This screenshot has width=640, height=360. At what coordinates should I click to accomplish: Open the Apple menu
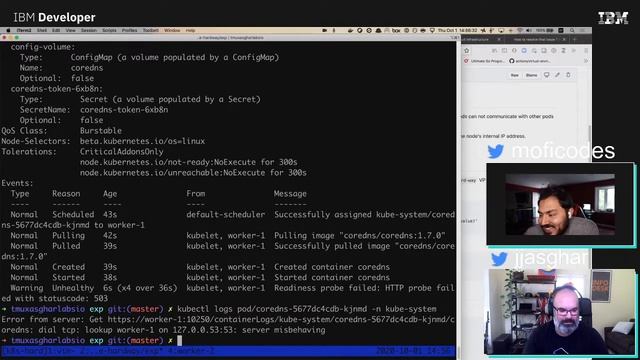pos(8,30)
